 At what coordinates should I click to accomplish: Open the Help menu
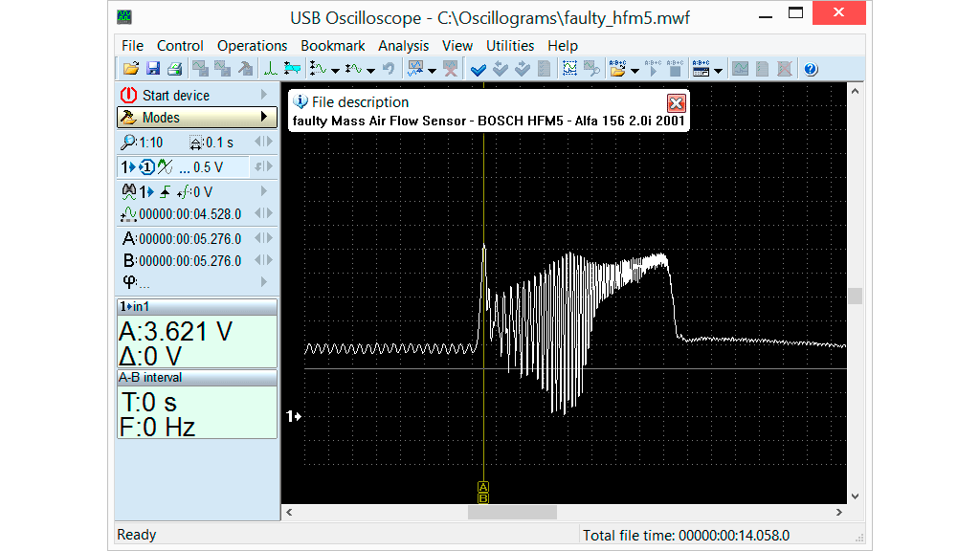[563, 46]
